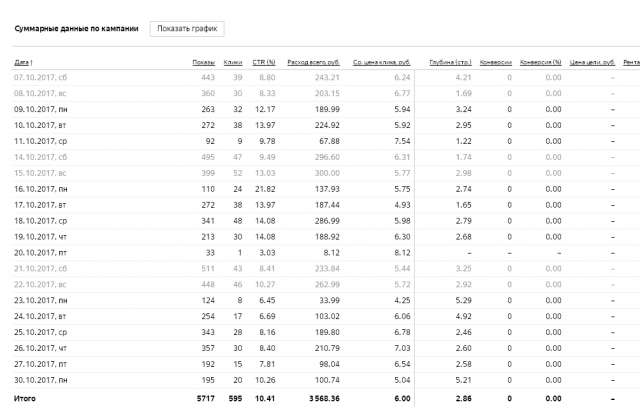Sort by Показы column header
Image resolution: width=640 pixels, height=407 pixels.
pyautogui.click(x=203, y=62)
